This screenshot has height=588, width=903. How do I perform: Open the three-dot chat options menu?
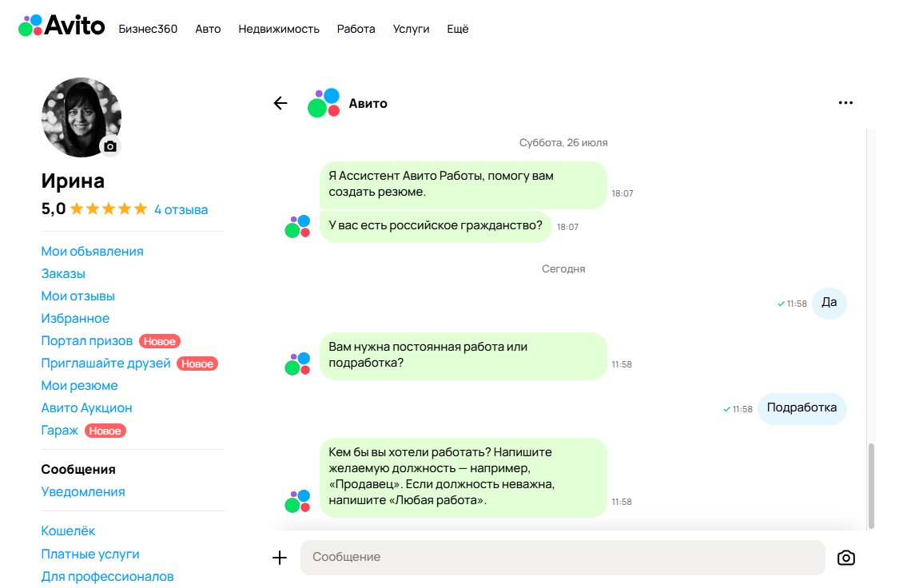(x=845, y=103)
